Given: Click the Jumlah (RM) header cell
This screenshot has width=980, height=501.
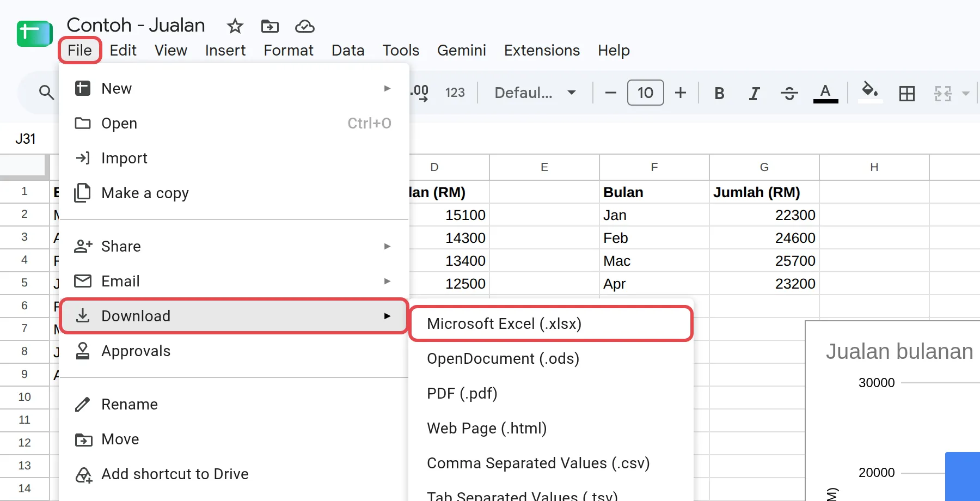Looking at the screenshot, I should tap(764, 192).
